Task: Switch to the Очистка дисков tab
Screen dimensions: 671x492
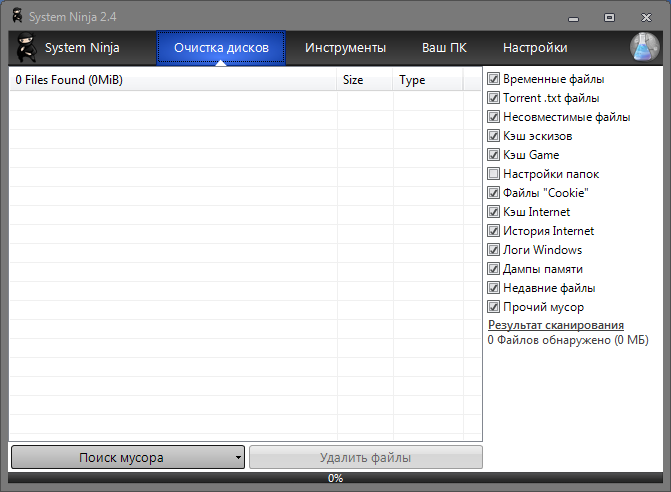Action: coord(221,48)
